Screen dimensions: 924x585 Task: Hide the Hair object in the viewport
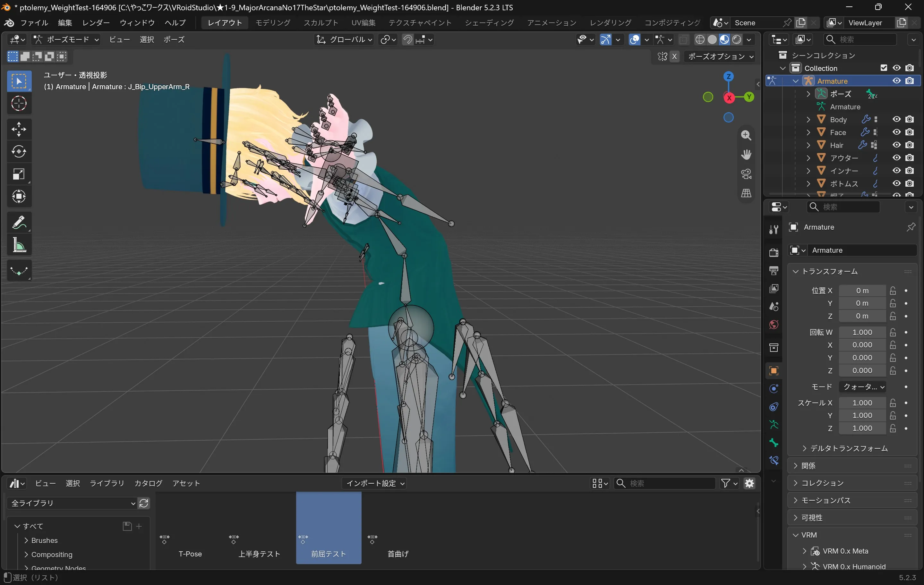point(896,145)
